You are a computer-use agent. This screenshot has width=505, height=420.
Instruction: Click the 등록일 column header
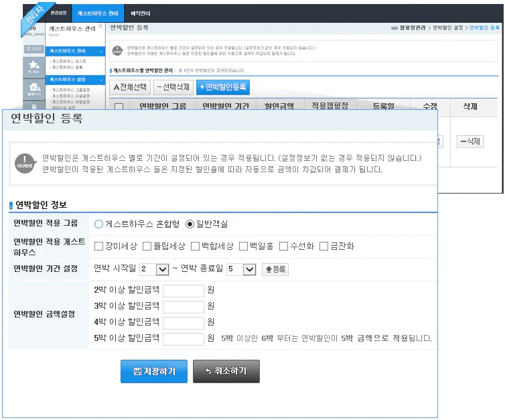383,106
